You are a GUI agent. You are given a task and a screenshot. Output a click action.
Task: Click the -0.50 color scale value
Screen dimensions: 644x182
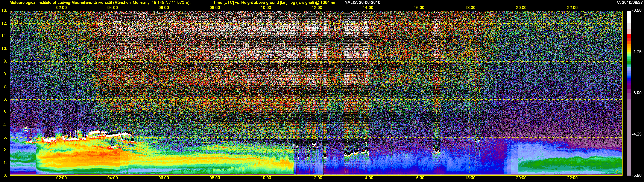[x=637, y=10]
